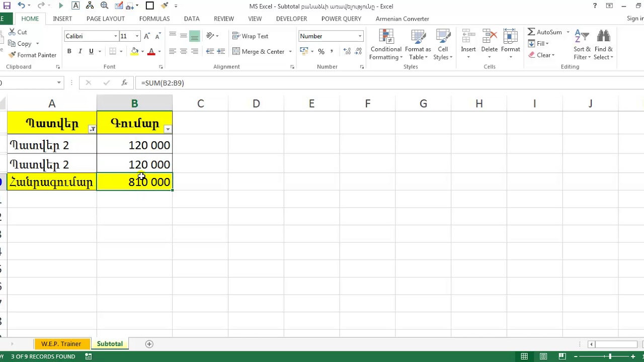Open the font size 11 dropdown

[137, 36]
